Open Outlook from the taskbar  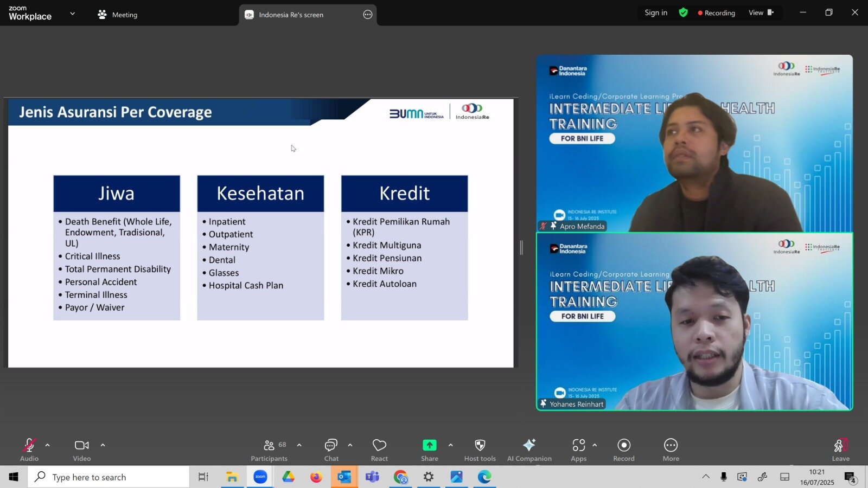pyautogui.click(x=344, y=477)
